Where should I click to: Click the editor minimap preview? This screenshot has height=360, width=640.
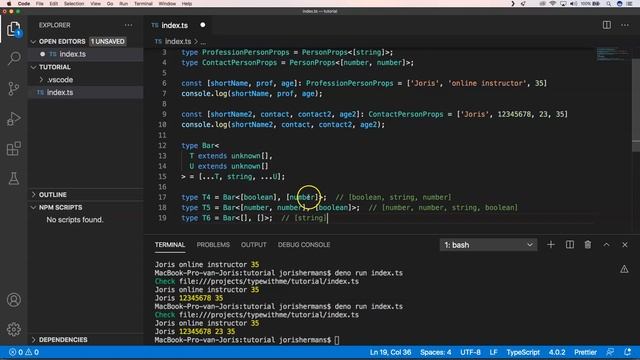613,54
